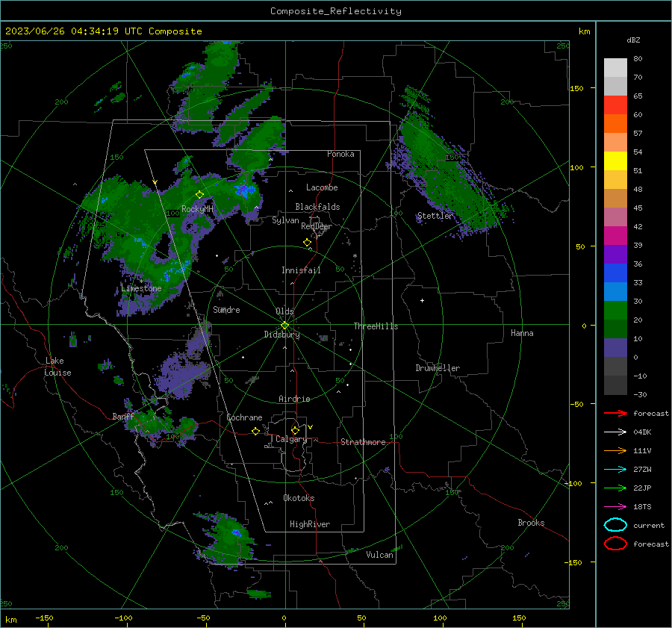Click the Stettler city label
Viewport: 672px width, 628px height.
pyautogui.click(x=435, y=216)
